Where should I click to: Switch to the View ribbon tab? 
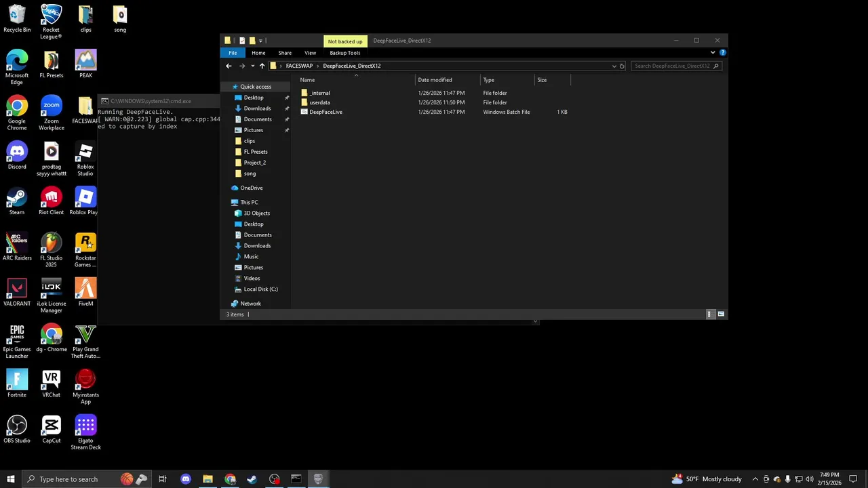click(310, 53)
